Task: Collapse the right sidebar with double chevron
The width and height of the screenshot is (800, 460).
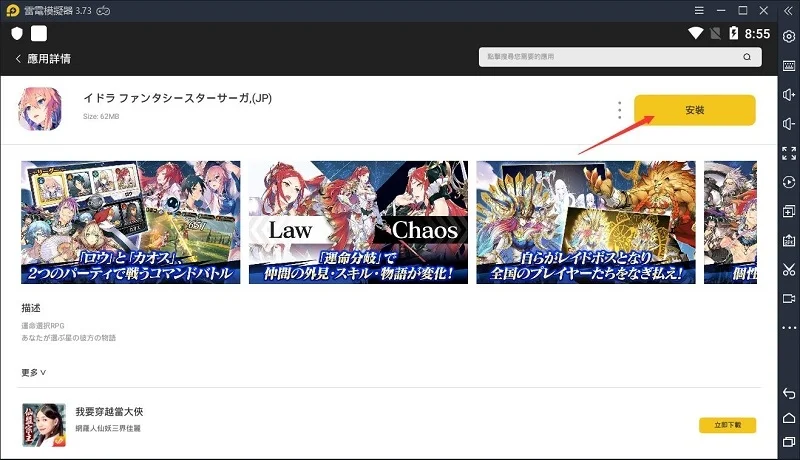Action: click(x=788, y=11)
